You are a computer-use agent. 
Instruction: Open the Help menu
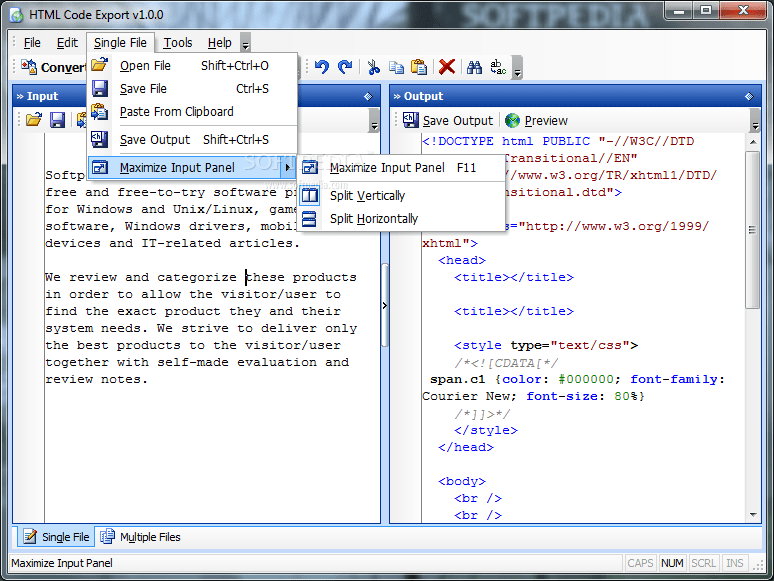[x=220, y=43]
